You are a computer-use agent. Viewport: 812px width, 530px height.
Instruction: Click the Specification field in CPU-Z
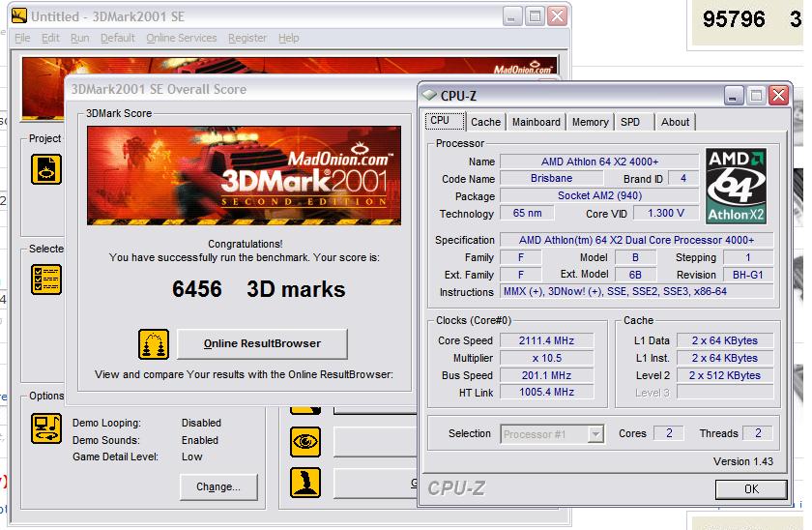click(636, 240)
